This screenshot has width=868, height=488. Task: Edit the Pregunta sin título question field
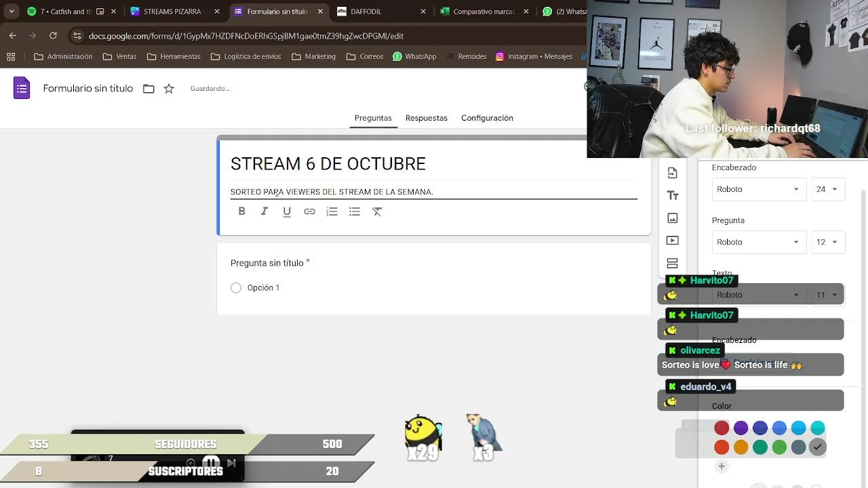(x=267, y=263)
